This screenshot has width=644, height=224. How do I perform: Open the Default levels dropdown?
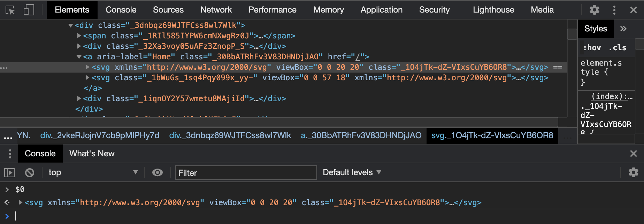352,172
